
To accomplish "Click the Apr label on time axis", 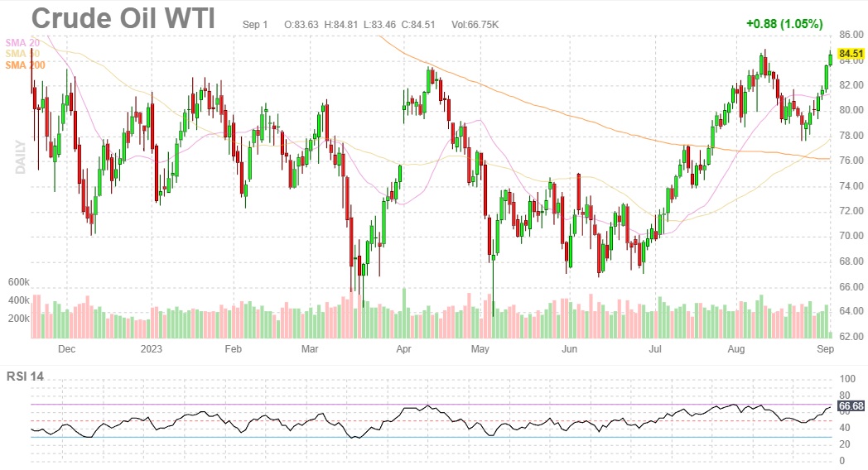I will point(403,349).
